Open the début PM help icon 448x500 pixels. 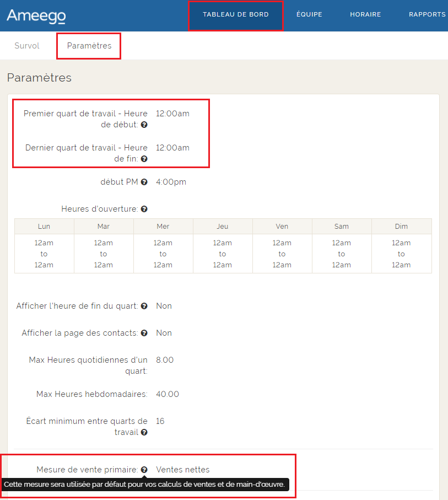(144, 182)
